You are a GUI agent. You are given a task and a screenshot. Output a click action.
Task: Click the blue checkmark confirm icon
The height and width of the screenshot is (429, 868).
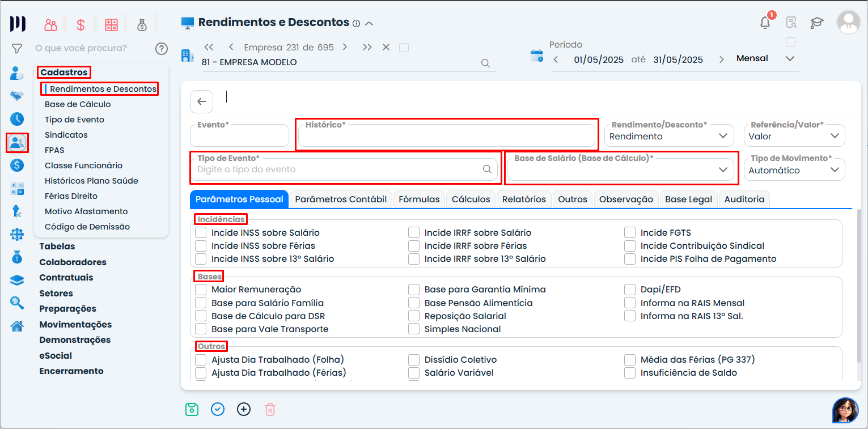[x=218, y=409]
